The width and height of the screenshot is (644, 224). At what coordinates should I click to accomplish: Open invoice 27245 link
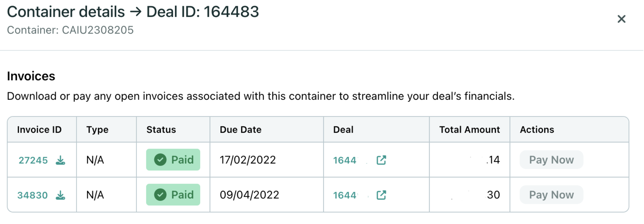click(x=33, y=160)
